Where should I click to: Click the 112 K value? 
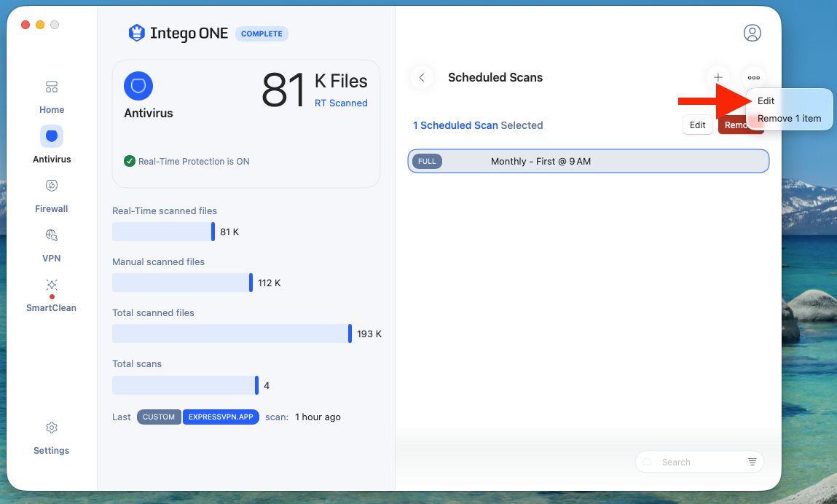(x=269, y=283)
